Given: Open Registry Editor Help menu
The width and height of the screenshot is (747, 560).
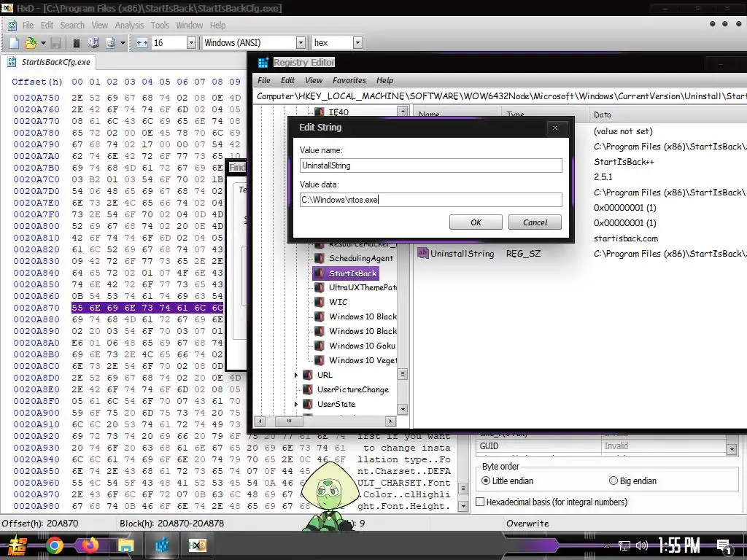Looking at the screenshot, I should coord(385,80).
